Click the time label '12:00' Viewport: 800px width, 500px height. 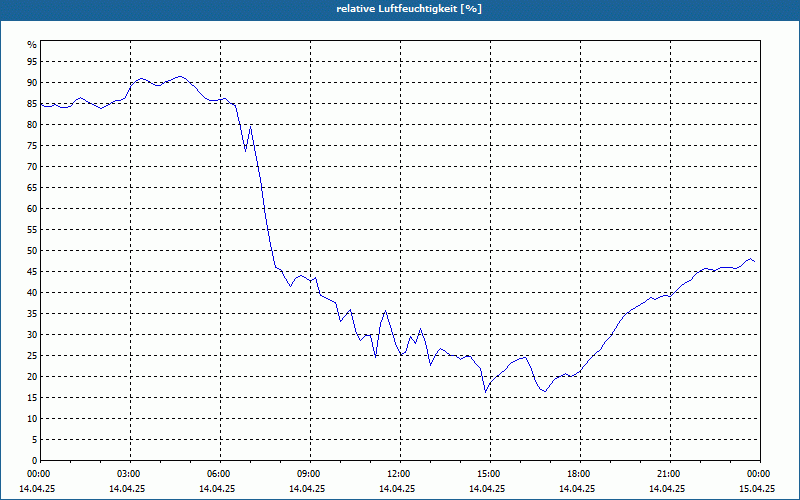tap(399, 474)
